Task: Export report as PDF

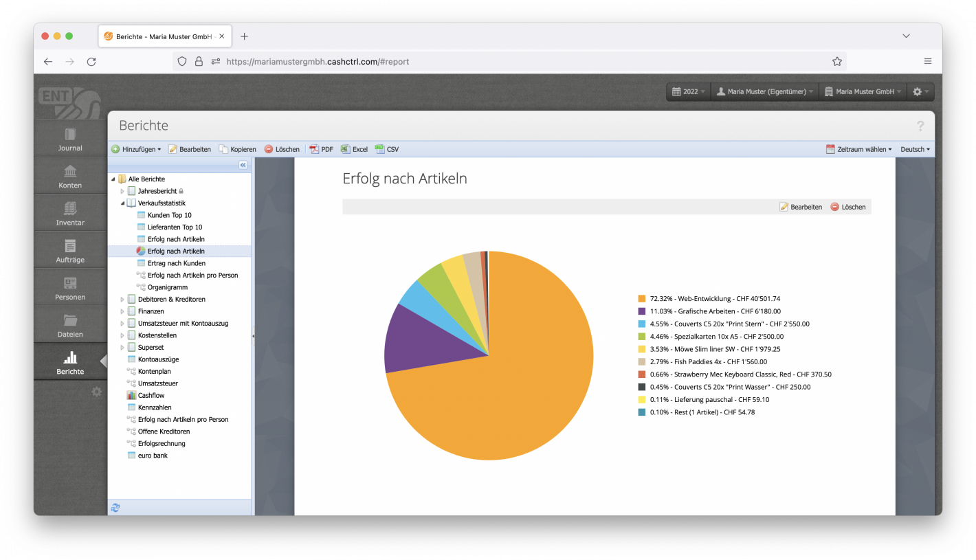Action: pos(321,149)
